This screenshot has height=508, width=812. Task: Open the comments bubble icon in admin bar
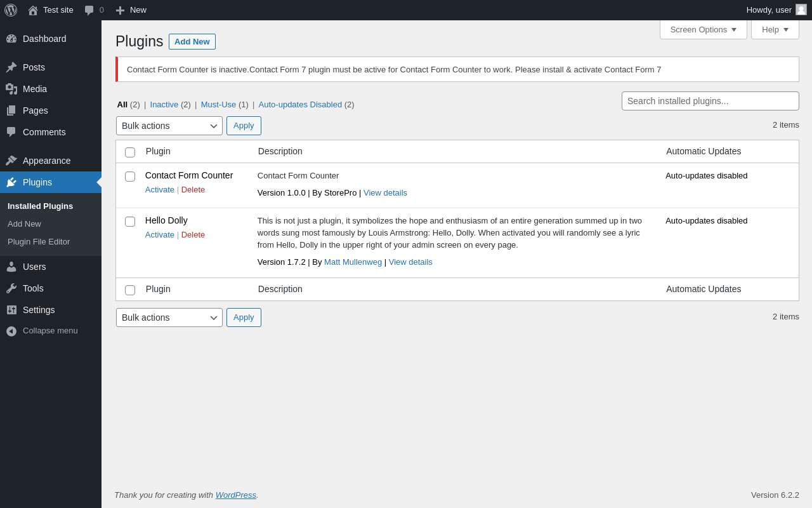coord(89,10)
